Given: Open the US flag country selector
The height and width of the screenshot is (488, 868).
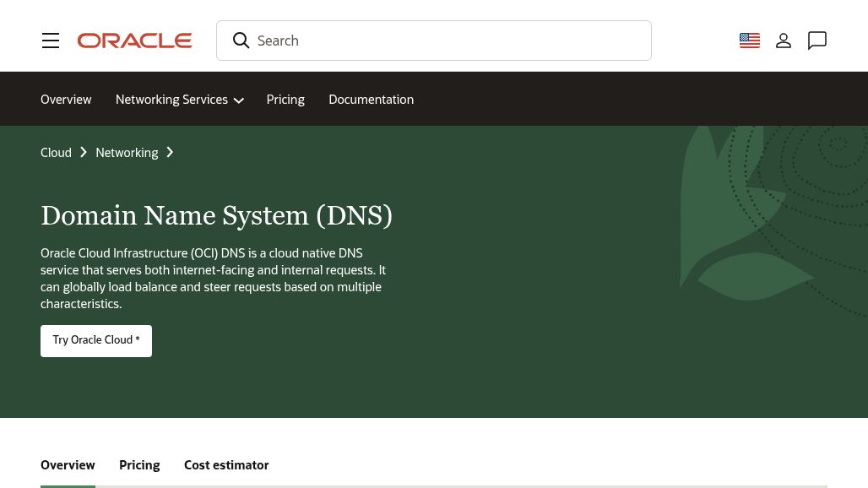Looking at the screenshot, I should tap(750, 41).
